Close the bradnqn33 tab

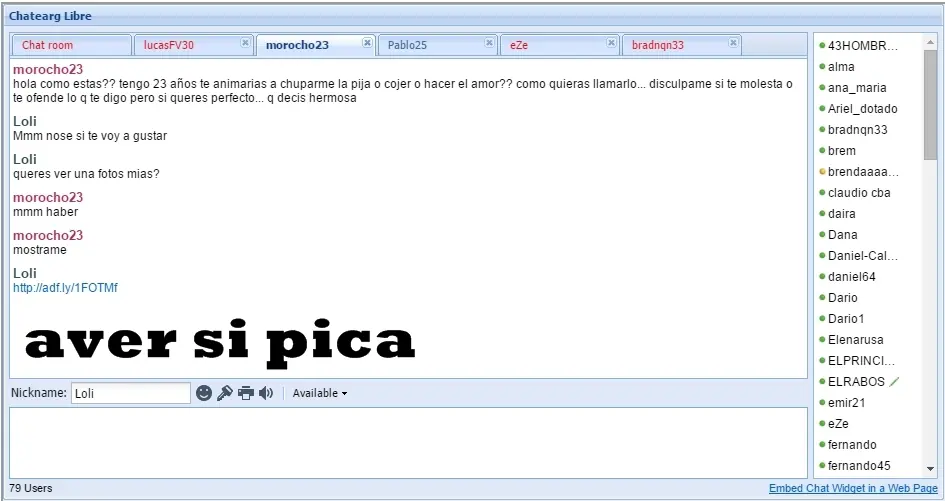tap(733, 42)
